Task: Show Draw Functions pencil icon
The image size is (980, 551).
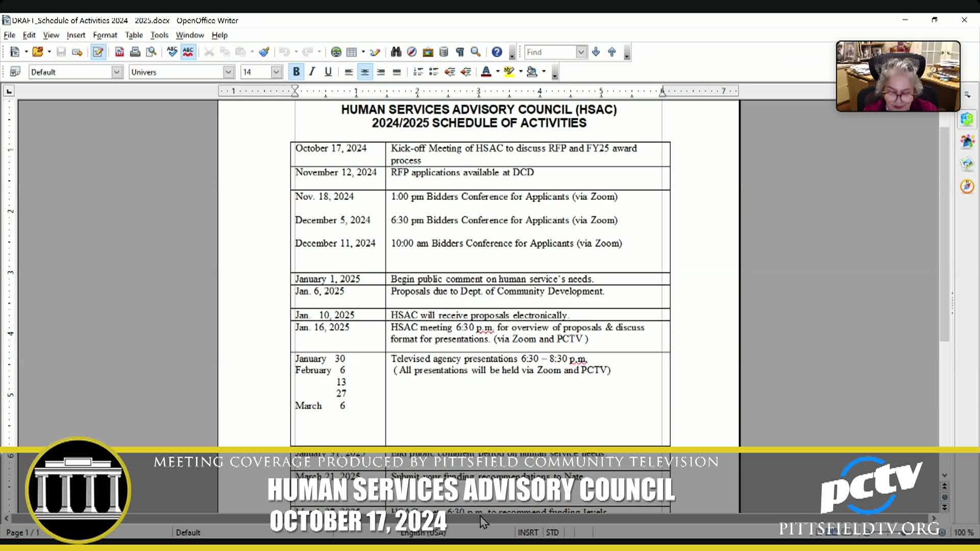Action: pos(375,52)
